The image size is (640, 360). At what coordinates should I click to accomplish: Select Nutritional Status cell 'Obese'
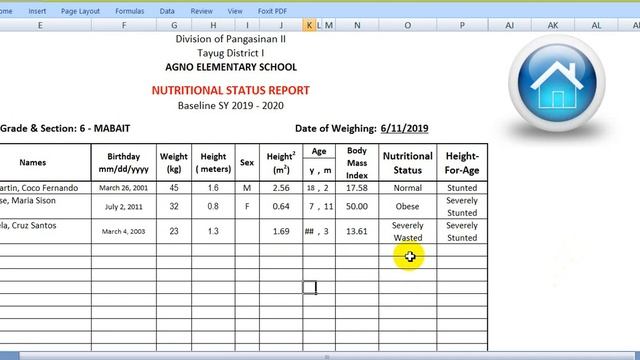coord(407,207)
